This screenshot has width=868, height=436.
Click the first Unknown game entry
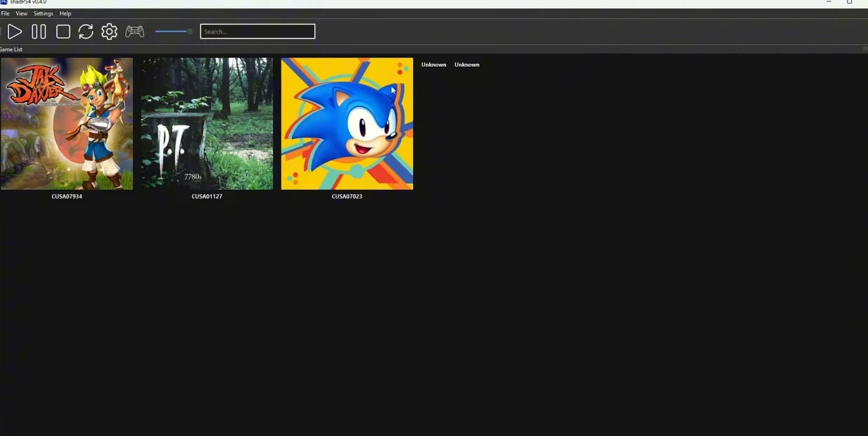[x=433, y=65]
